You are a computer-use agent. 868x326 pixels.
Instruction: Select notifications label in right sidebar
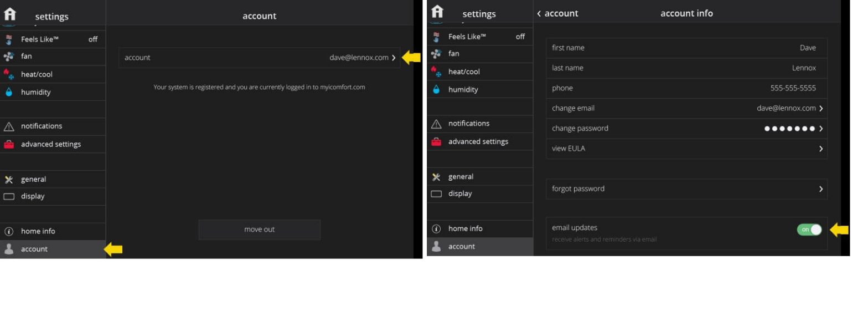pos(469,124)
